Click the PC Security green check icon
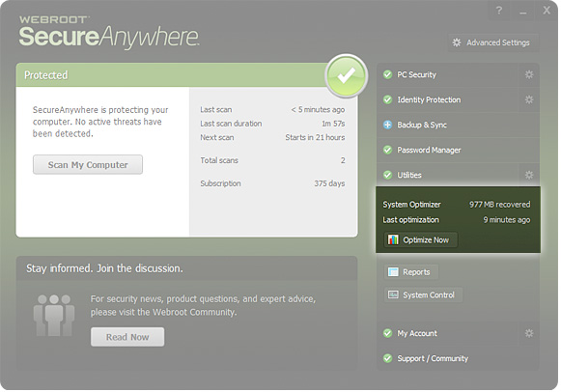 (387, 74)
